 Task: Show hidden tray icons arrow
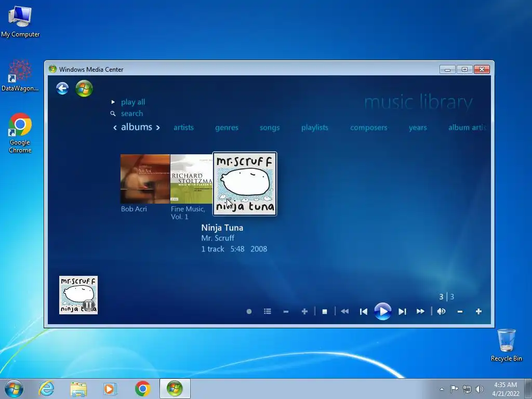442,389
